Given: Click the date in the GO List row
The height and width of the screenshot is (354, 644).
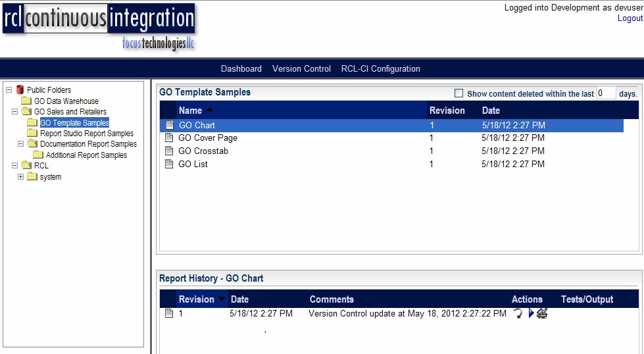Looking at the screenshot, I should tap(513, 164).
